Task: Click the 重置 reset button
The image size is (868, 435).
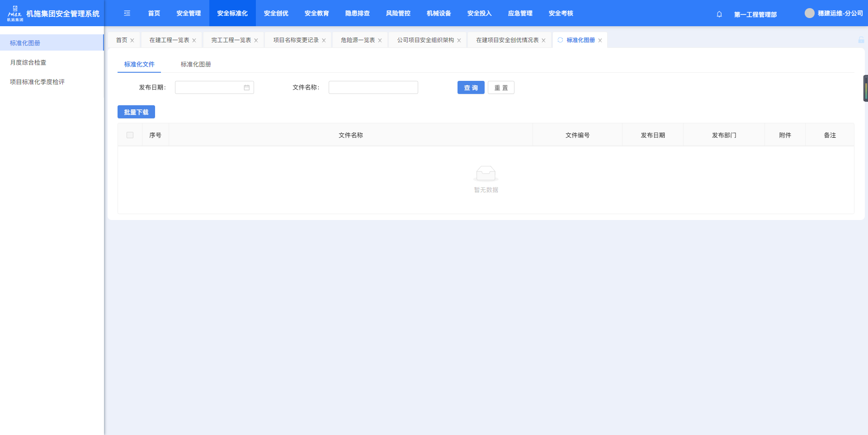Action: [501, 88]
